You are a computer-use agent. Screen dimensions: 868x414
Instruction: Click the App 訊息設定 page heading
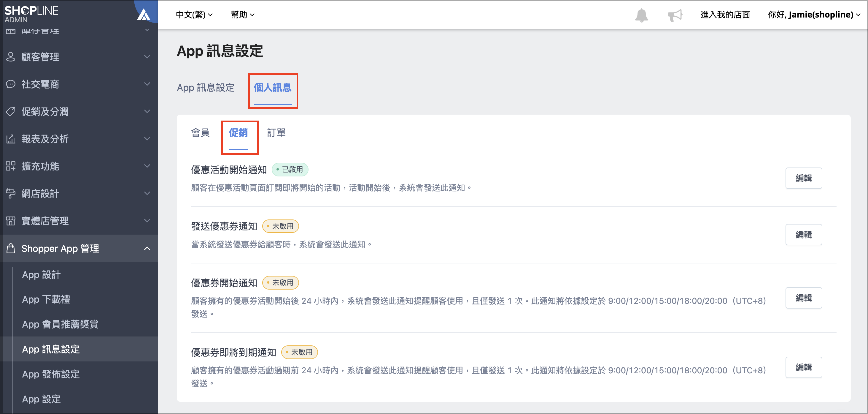coord(220,51)
